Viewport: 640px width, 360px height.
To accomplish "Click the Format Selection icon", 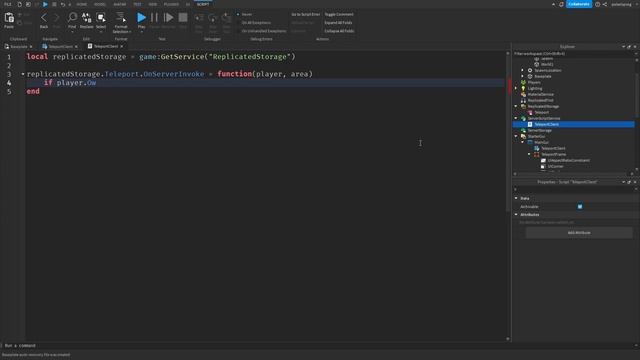I will [x=121, y=18].
